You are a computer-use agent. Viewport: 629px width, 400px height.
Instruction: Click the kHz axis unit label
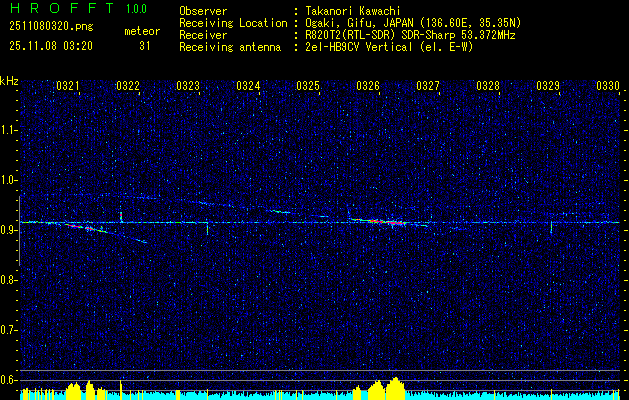pyautogui.click(x=9, y=81)
